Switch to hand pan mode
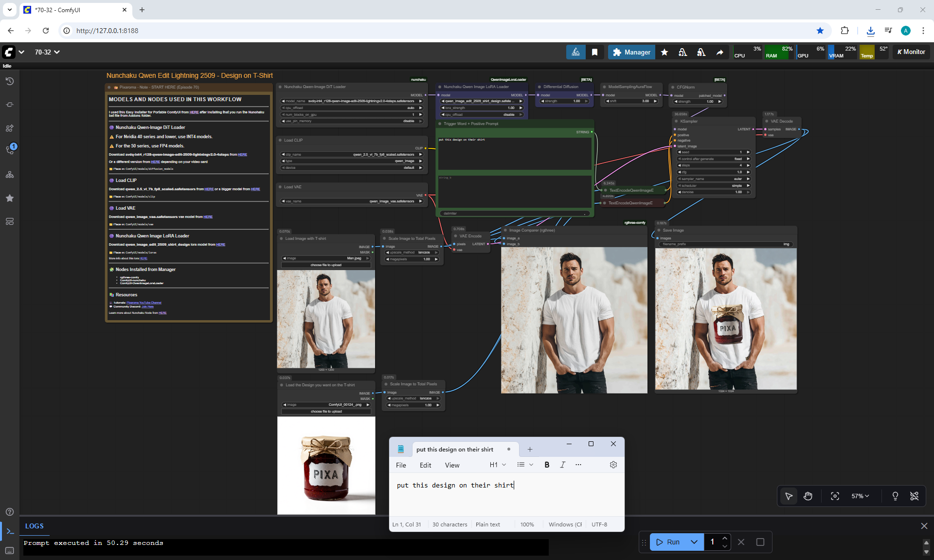 point(808,496)
